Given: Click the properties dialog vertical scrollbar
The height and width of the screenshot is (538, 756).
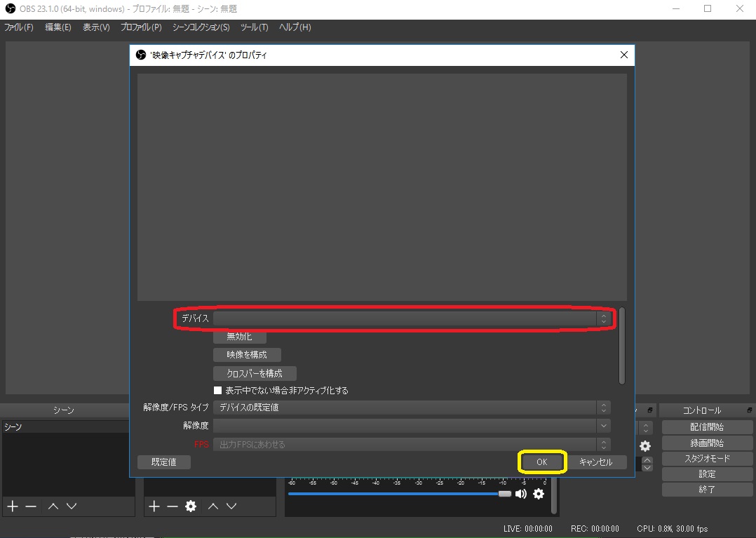Looking at the screenshot, I should (622, 345).
